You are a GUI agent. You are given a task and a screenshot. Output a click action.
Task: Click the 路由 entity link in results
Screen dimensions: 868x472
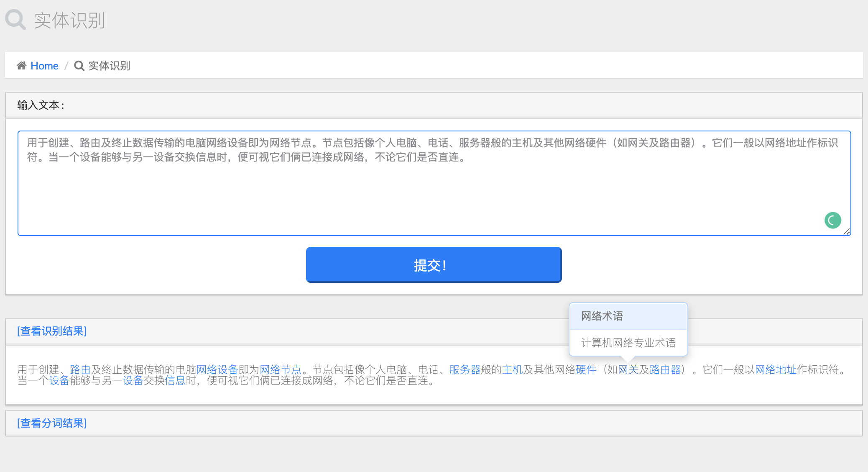(x=80, y=369)
